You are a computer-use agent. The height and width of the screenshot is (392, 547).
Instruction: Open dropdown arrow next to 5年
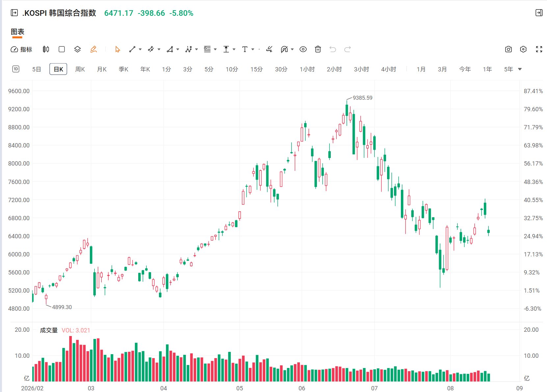(520, 69)
